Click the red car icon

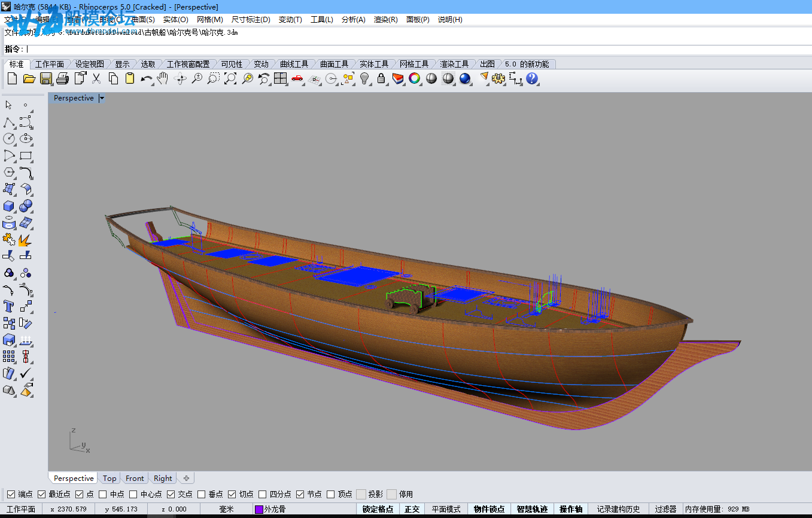[x=297, y=78]
